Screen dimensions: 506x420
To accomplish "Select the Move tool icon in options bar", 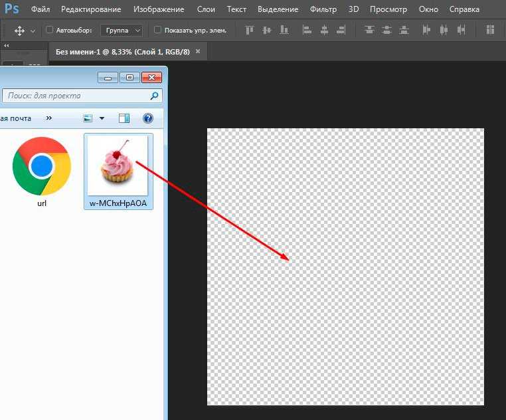I will pyautogui.click(x=19, y=31).
